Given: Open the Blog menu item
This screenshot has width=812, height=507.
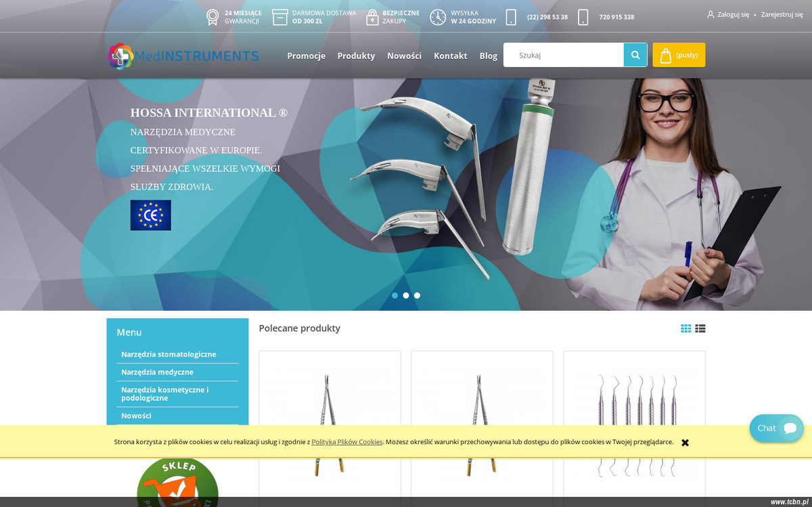Looking at the screenshot, I should pos(489,56).
